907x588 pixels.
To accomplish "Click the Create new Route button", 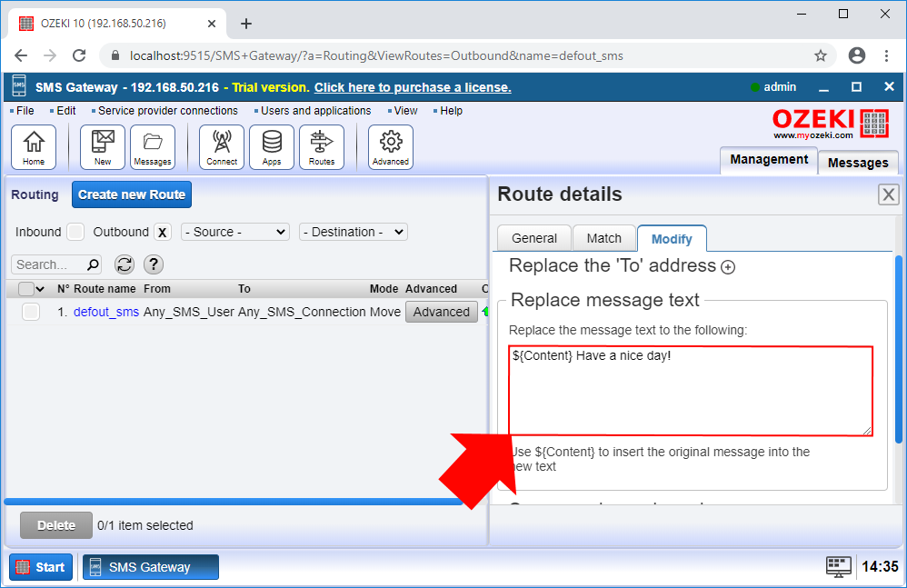I will pyautogui.click(x=132, y=194).
